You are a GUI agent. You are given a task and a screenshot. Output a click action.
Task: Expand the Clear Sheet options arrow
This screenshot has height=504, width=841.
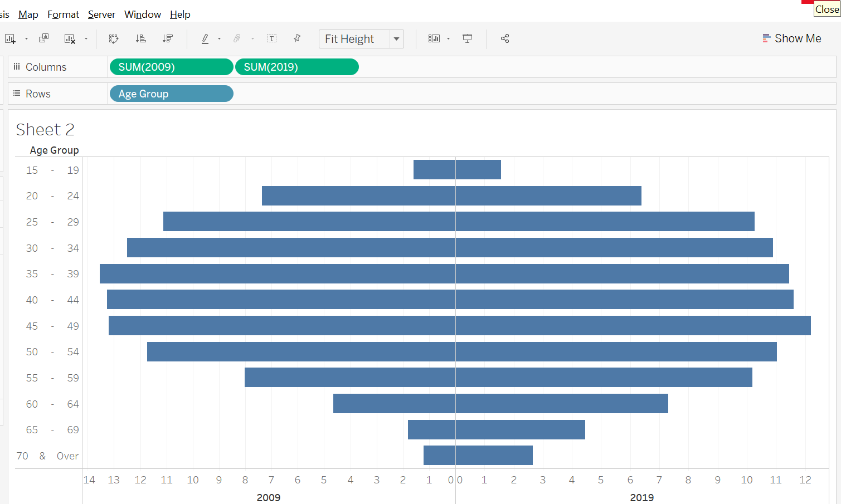point(86,39)
